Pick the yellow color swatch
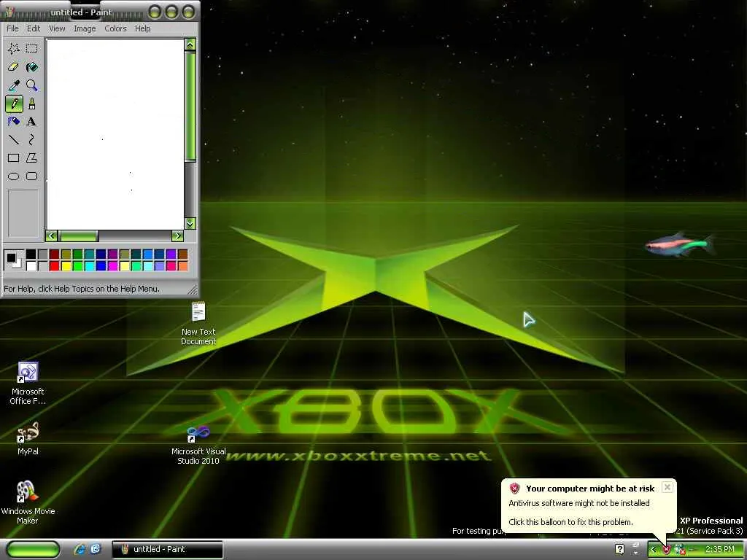 (x=66, y=265)
